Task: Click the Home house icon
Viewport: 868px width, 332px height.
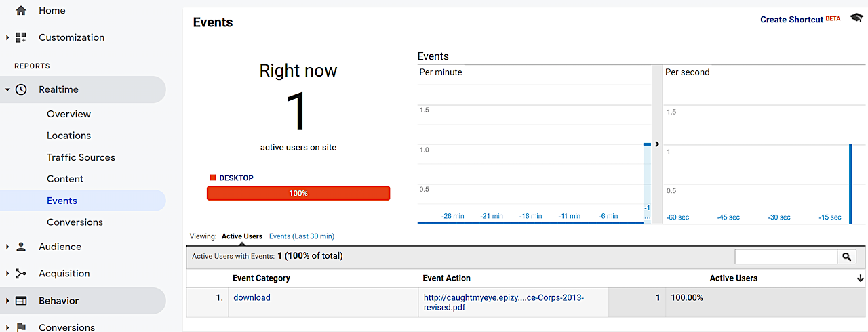Action: pyautogui.click(x=21, y=11)
